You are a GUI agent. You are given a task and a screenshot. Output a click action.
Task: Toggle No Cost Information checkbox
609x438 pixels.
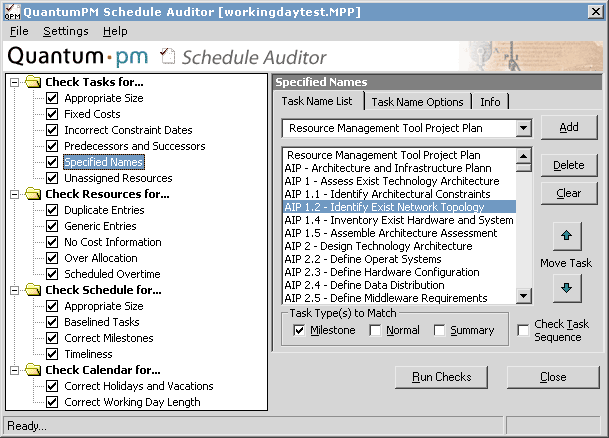(x=52, y=242)
